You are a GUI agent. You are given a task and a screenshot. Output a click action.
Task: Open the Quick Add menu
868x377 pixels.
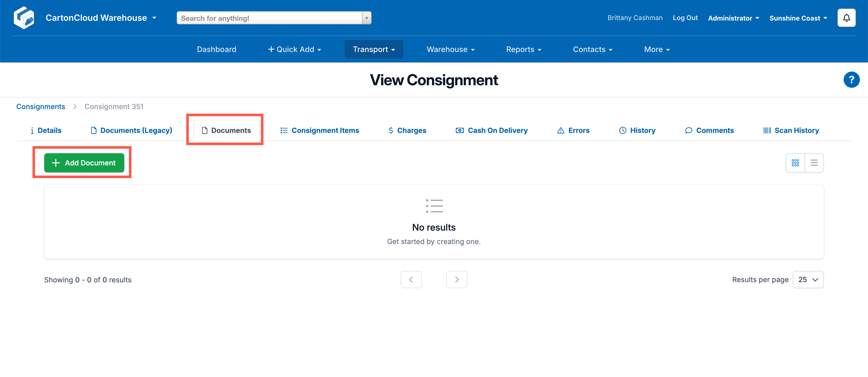(294, 49)
